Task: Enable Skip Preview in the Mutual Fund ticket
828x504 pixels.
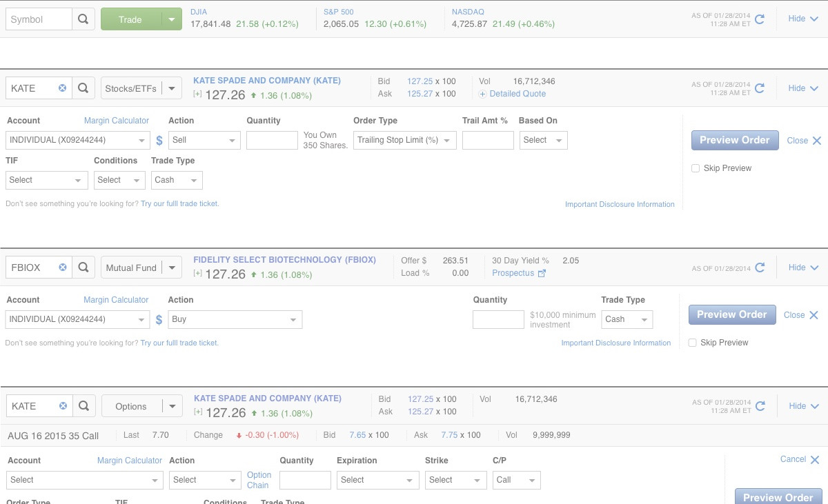Action: (693, 343)
